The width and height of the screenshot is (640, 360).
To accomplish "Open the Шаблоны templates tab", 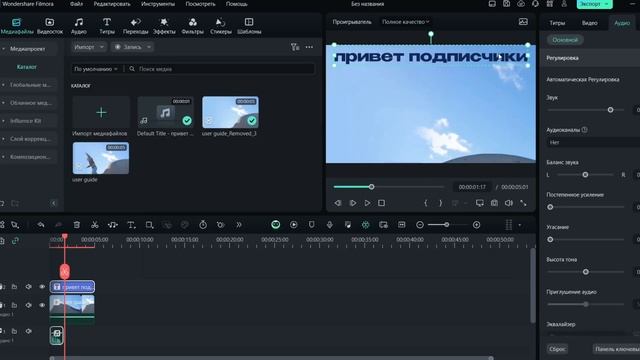I will (249, 26).
